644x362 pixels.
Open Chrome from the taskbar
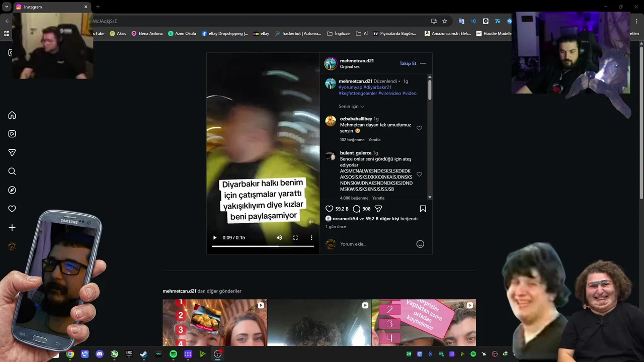point(70,354)
